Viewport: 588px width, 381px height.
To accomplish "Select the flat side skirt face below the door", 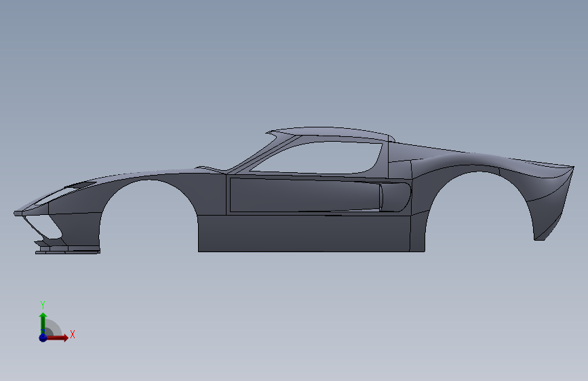I will [304, 233].
